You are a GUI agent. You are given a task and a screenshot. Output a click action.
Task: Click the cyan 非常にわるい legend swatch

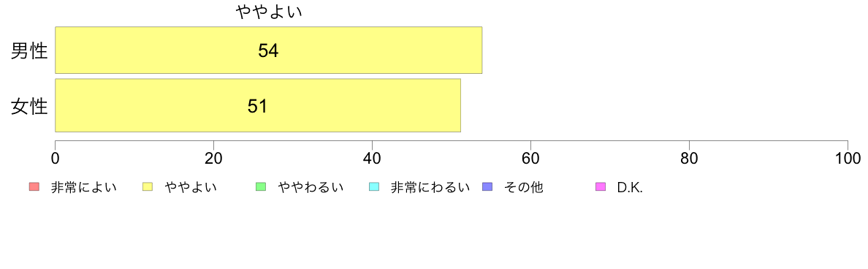coord(373,187)
